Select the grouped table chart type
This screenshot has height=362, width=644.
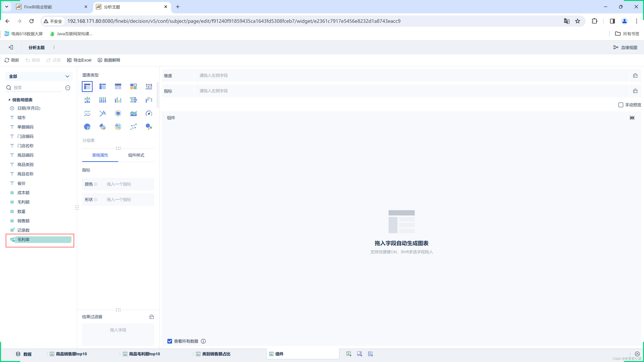[87, 86]
